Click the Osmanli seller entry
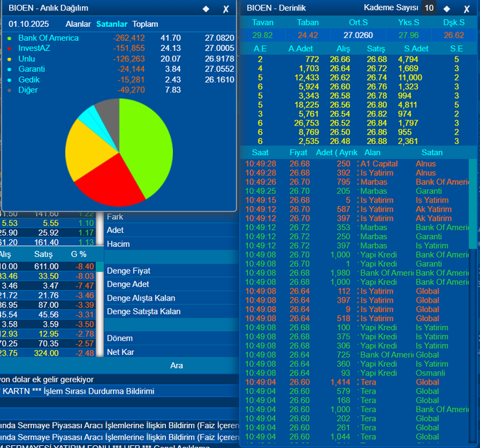Viewport: 480px width, 448px height. (430, 373)
